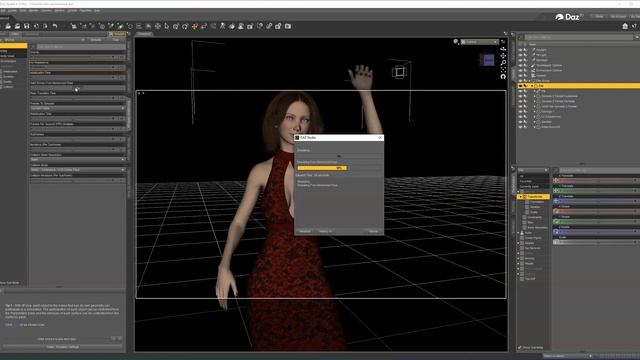Click the yellow progress bar in dialog
640x360 pixels.
coord(322,168)
